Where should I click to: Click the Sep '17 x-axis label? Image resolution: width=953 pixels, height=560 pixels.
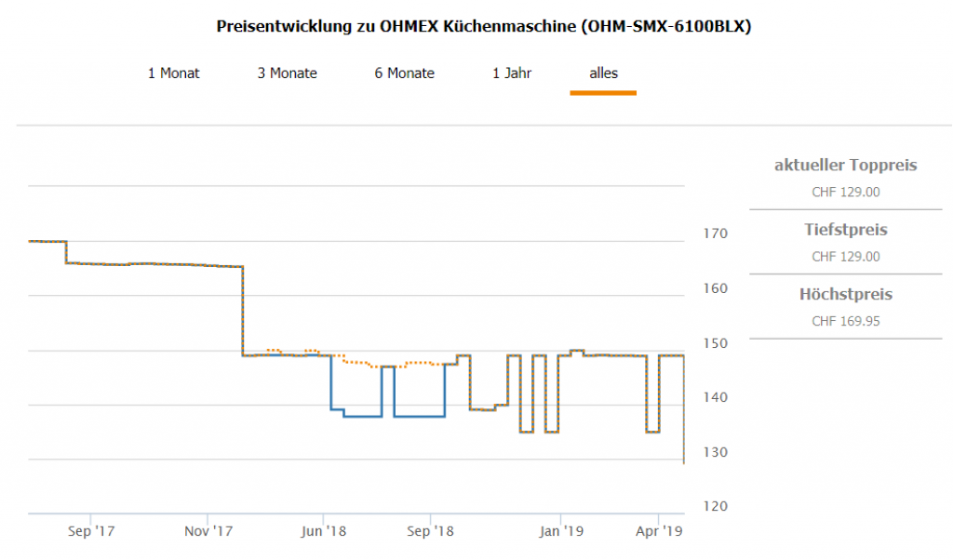coord(92,531)
